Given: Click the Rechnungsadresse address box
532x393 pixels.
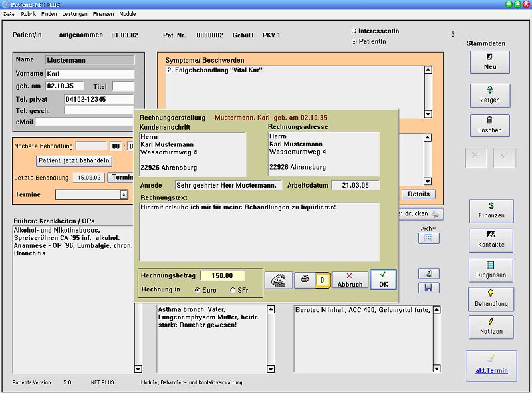Looking at the screenshot, I should tap(324, 154).
